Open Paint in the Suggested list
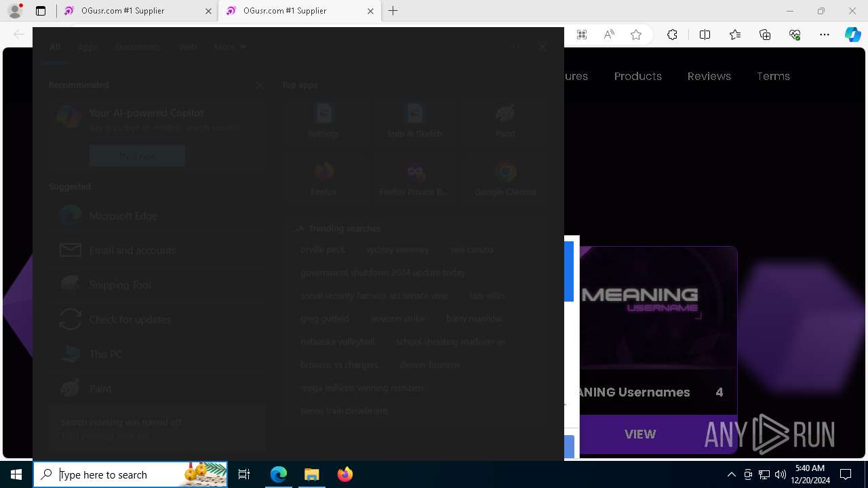Screen dimensions: 868x488 [x=157, y=388]
